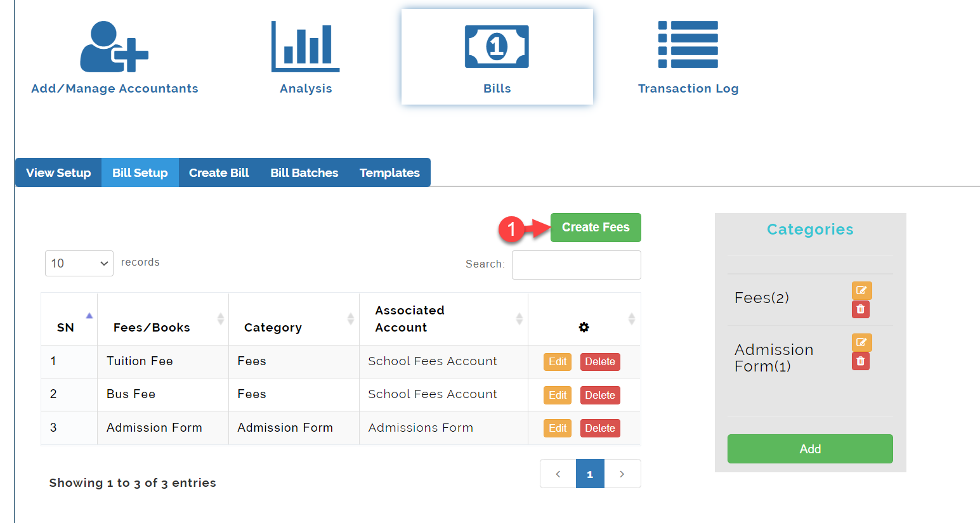Screen dimensions: 980x523
Task: Select the Bills money icon
Action: pyautogui.click(x=497, y=46)
